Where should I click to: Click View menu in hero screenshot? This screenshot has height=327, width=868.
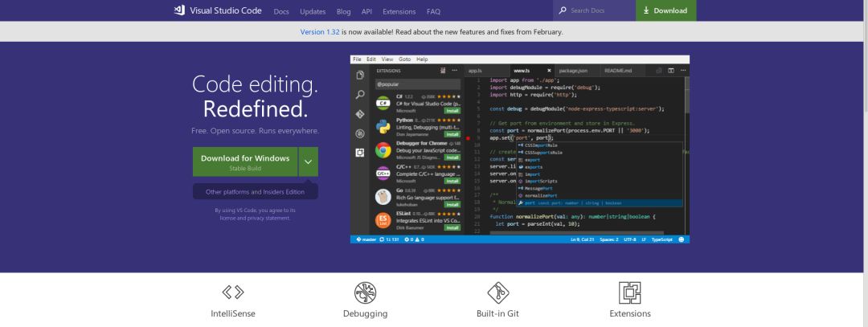tap(387, 59)
